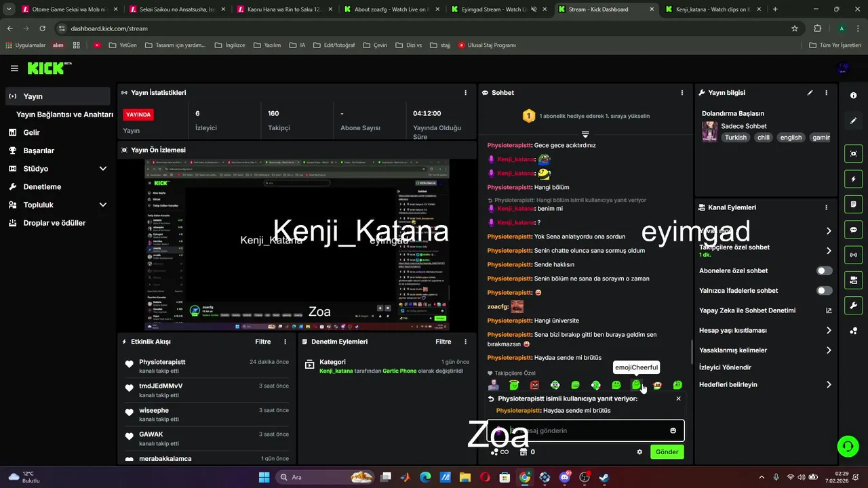Click the user avatar at top right
The image size is (868, 488).
tap(843, 68)
